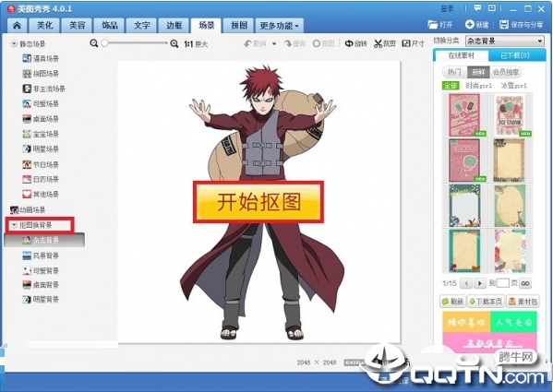This screenshot has width=553, height=392.
Task: Click the zoom out magnifier icon
Action: pyautogui.click(x=94, y=43)
